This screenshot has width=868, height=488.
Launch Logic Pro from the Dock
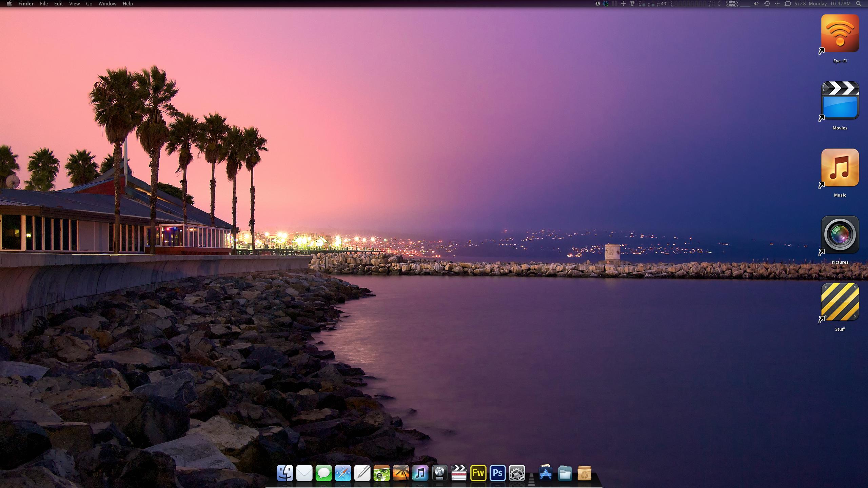pos(439,473)
